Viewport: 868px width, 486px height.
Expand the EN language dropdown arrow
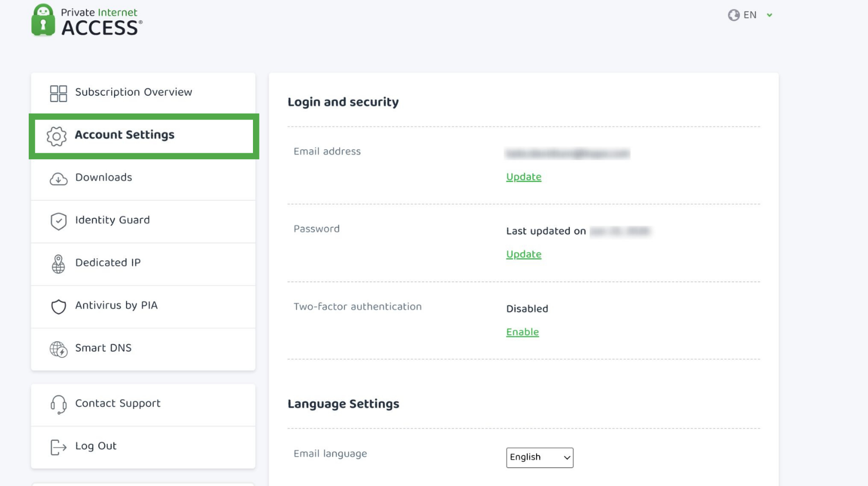pyautogui.click(x=769, y=15)
